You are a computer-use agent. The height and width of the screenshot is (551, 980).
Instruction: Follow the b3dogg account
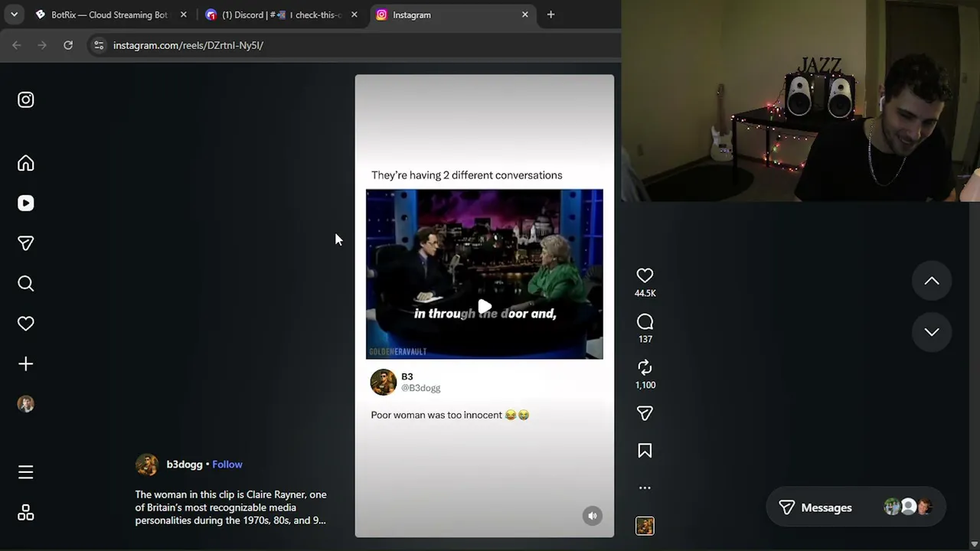(227, 465)
